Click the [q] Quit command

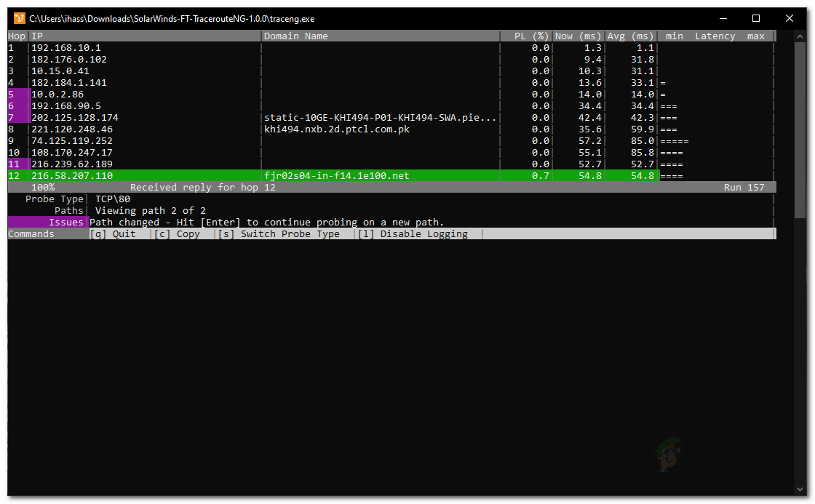(x=113, y=233)
